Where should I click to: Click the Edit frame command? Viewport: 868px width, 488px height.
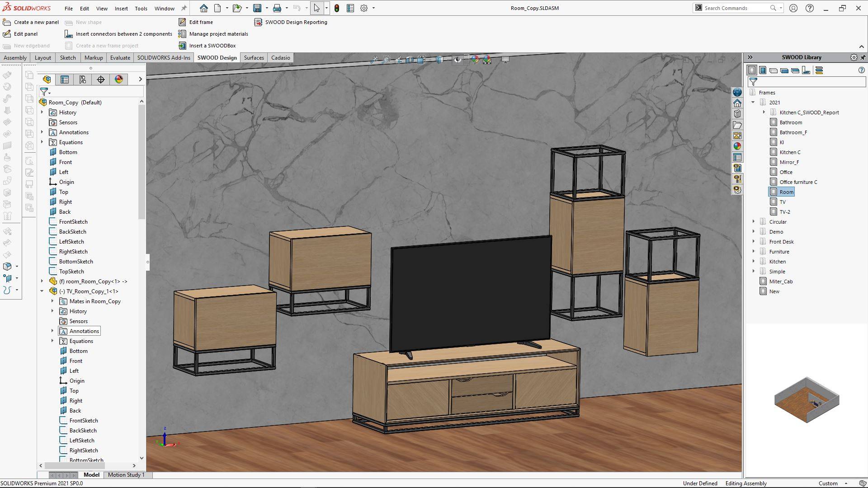coord(196,22)
